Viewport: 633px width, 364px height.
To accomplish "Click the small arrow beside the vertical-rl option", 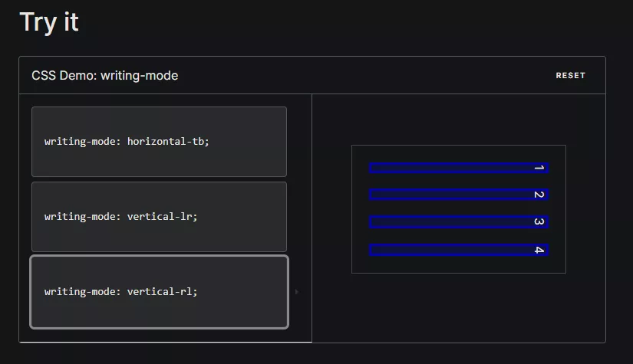I will (x=297, y=292).
